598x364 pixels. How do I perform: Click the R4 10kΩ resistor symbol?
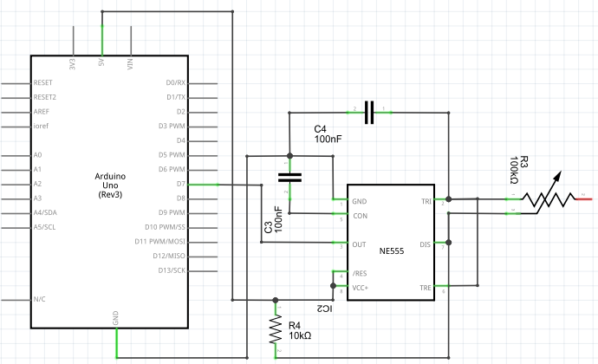(x=276, y=329)
